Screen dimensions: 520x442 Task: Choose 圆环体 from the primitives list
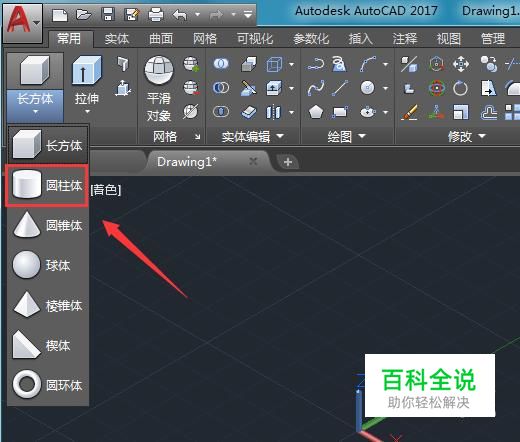[x=48, y=385]
